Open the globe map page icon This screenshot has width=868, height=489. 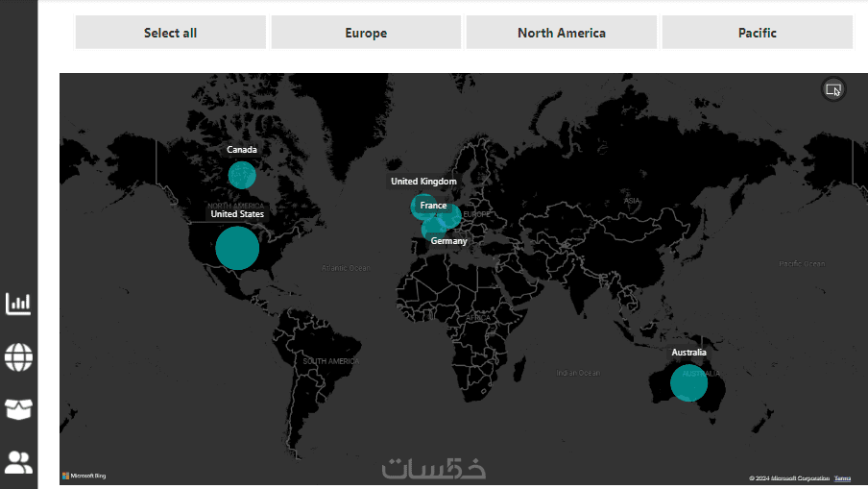pyautogui.click(x=18, y=357)
